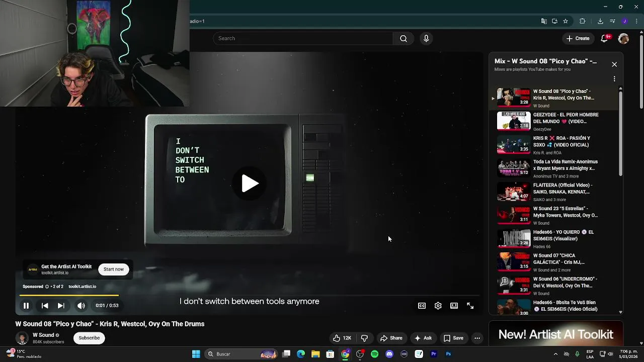Image resolution: width=644 pixels, height=362 pixels.
Task: Open Discord from the taskbar
Action: (389, 354)
